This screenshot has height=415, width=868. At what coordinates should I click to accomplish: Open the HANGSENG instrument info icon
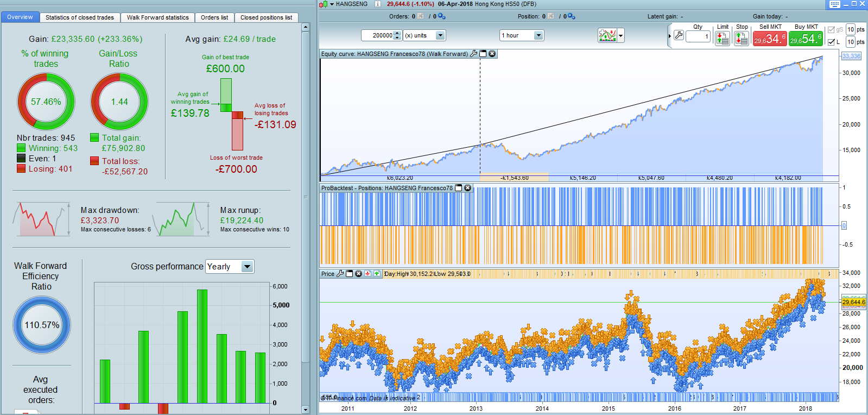tap(378, 4)
